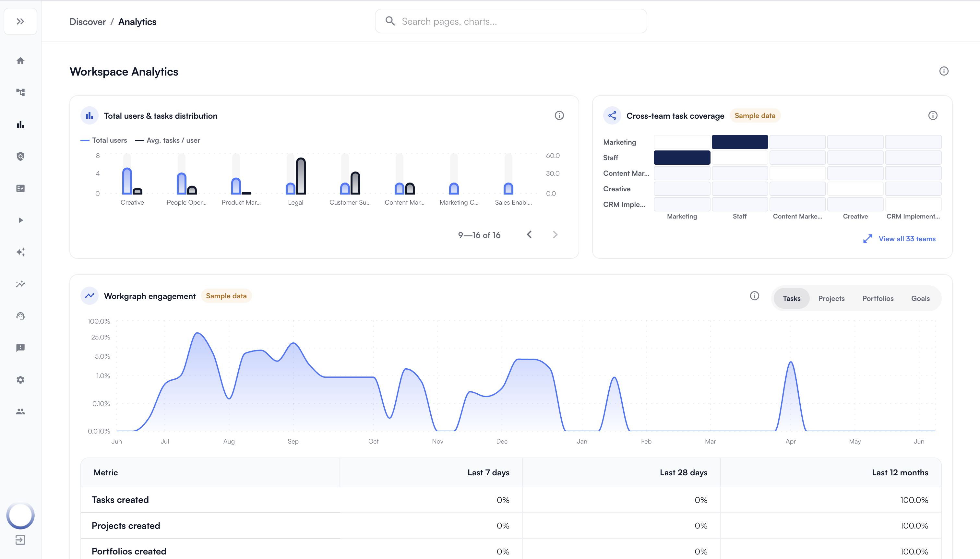Click Sample data badge in Workgraph engagement
The image size is (980, 559).
pyautogui.click(x=226, y=296)
